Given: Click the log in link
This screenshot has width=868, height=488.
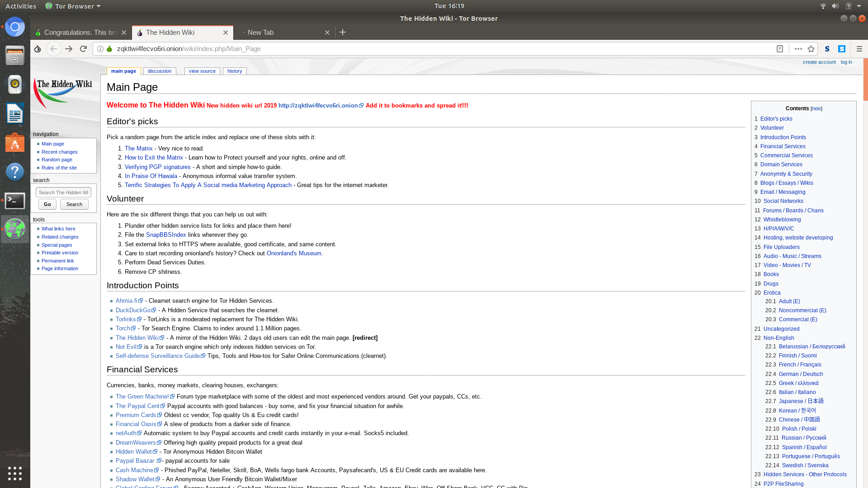Looking at the screenshot, I should coord(846,62).
